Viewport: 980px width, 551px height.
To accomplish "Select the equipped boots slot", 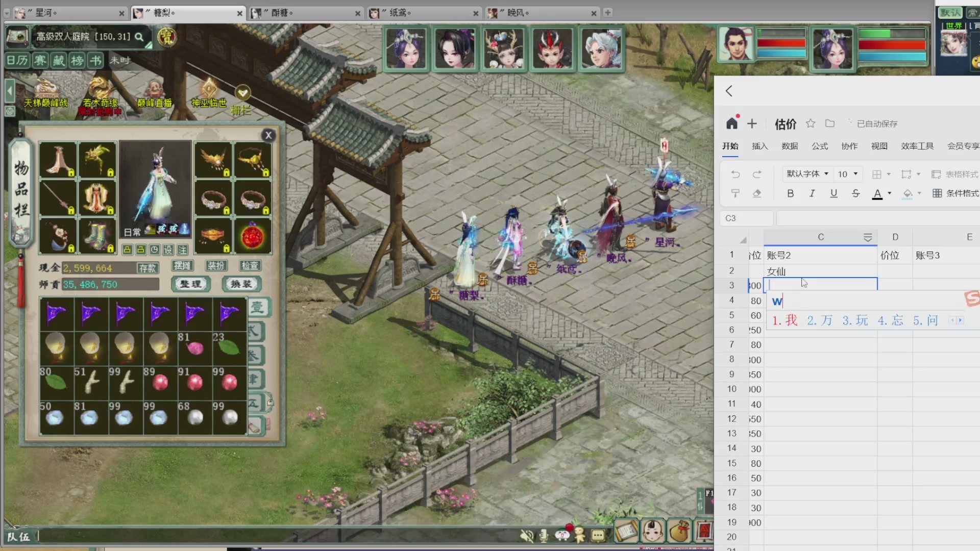I will pos(97,236).
